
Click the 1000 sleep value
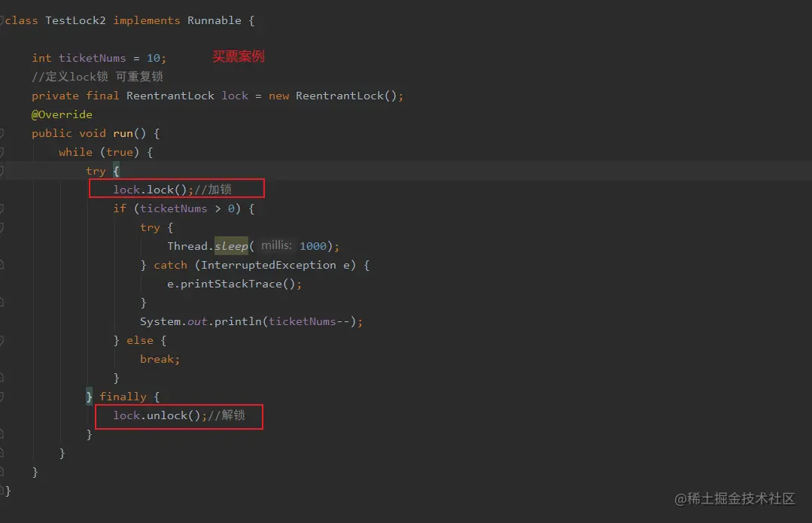click(x=313, y=246)
